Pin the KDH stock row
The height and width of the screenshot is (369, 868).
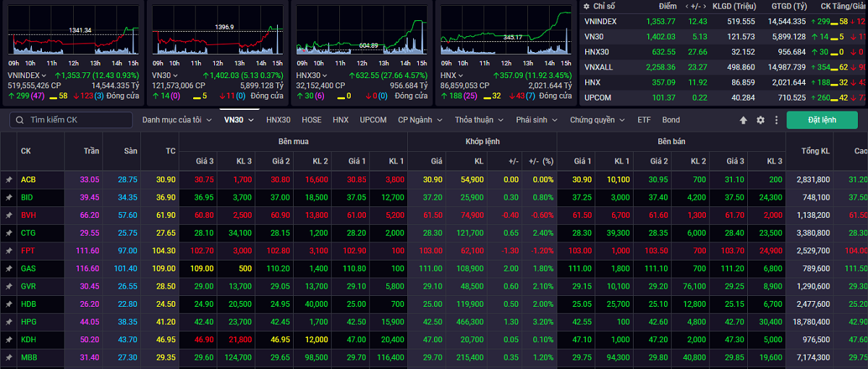(9, 339)
